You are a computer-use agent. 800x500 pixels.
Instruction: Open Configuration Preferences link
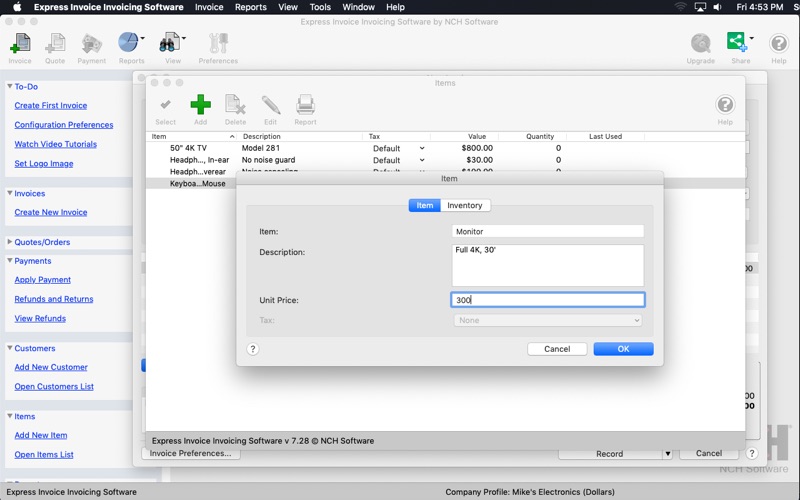pos(64,125)
